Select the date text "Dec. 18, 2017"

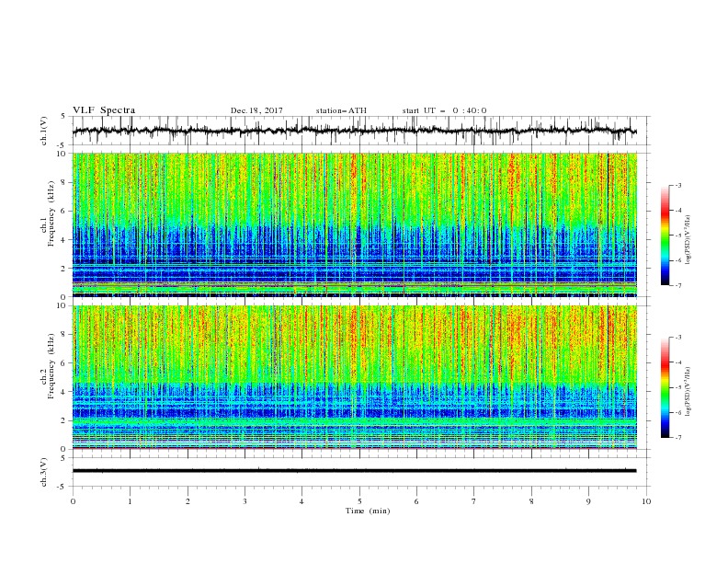tap(256, 110)
